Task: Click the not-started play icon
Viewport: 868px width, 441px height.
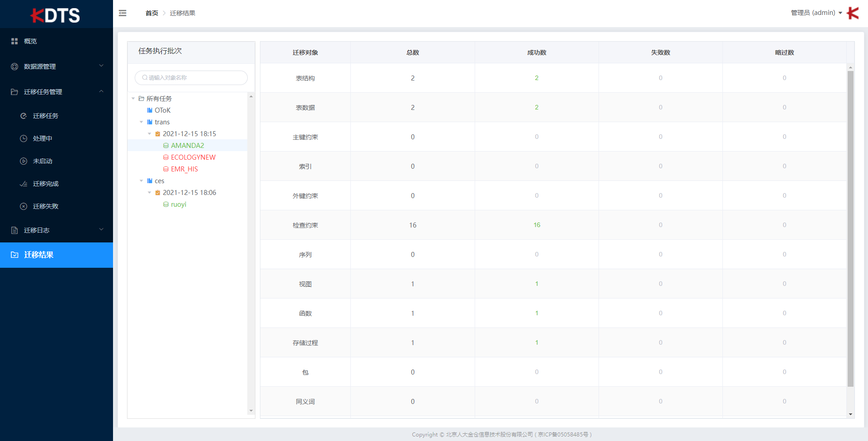Action: tap(24, 161)
